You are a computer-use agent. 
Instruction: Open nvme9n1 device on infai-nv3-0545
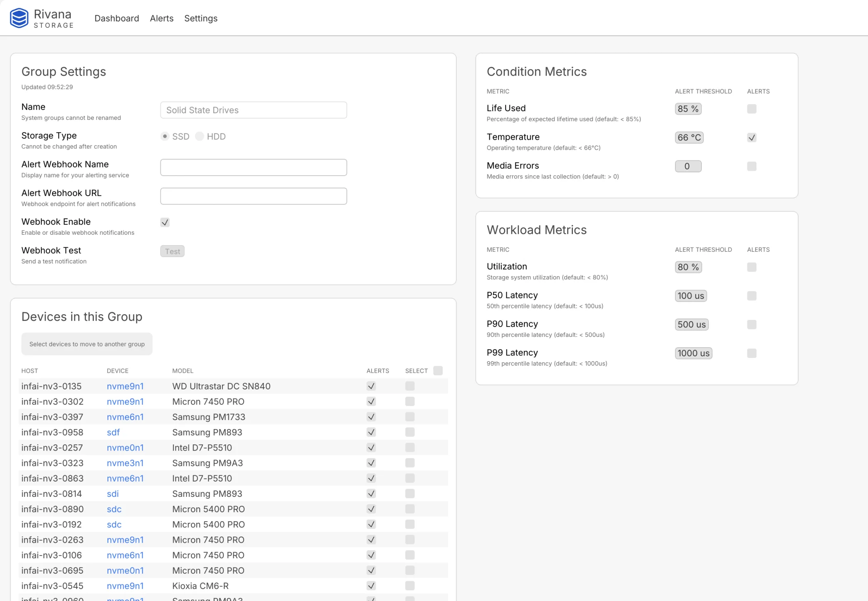coord(125,586)
